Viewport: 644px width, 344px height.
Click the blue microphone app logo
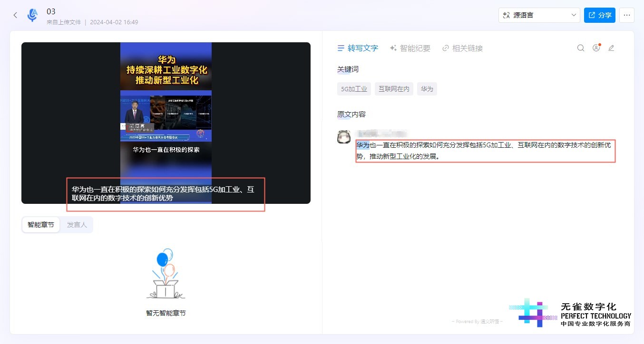coord(32,15)
